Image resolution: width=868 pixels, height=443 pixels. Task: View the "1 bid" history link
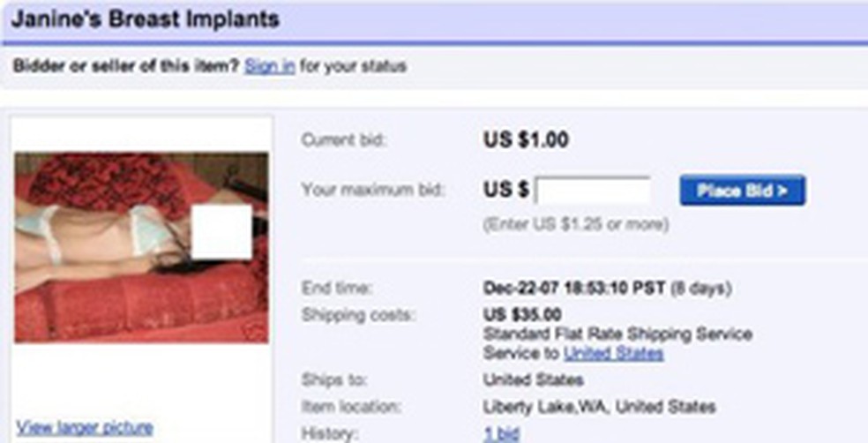coord(501,433)
